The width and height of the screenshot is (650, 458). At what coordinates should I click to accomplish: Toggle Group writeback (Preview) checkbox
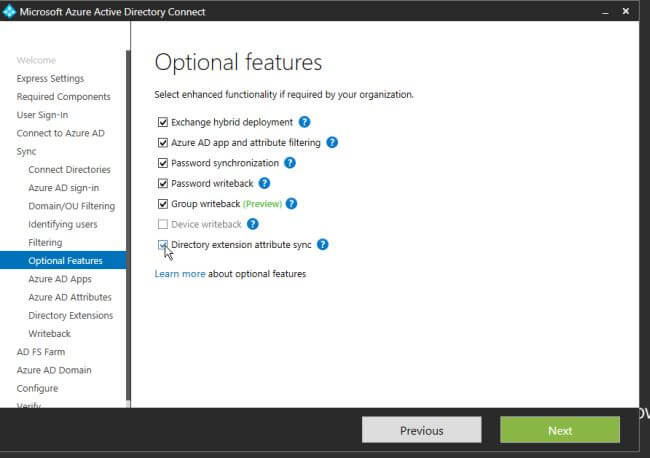pyautogui.click(x=162, y=204)
